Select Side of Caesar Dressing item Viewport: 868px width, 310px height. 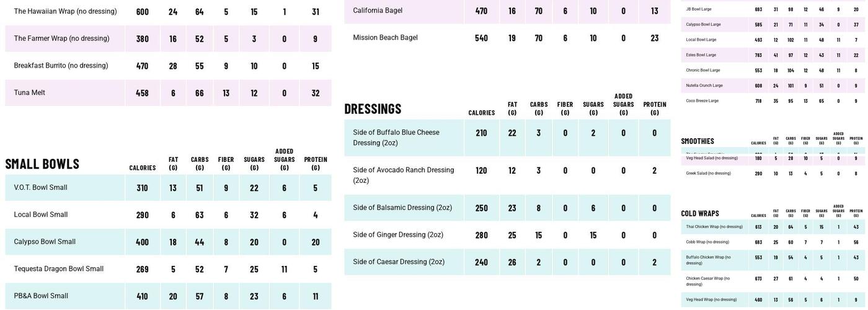click(x=399, y=262)
